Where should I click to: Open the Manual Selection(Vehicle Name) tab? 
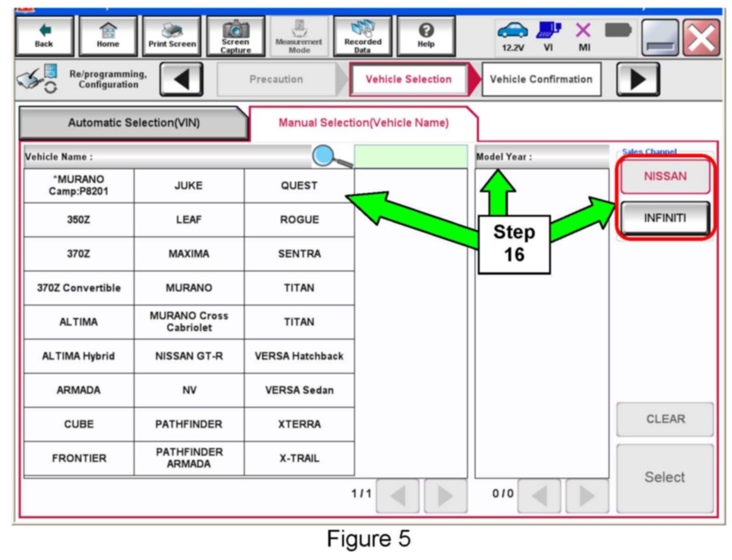coord(363,123)
